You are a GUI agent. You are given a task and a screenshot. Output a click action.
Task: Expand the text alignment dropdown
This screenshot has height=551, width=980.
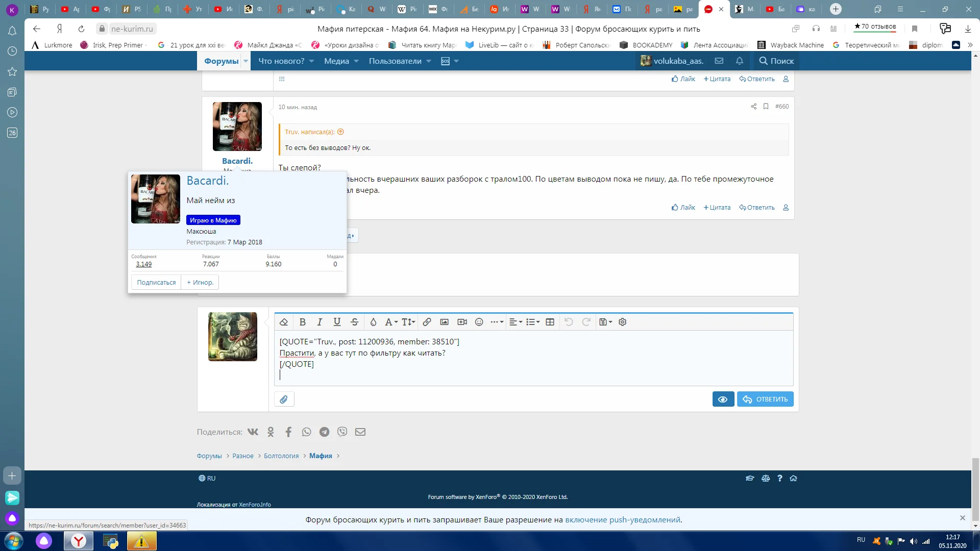(x=516, y=322)
